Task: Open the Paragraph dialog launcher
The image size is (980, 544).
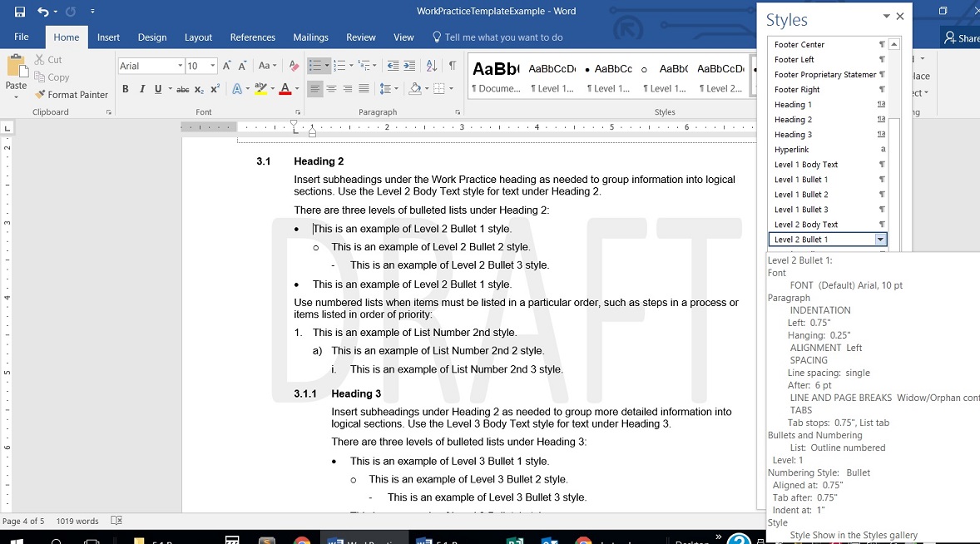Action: pyautogui.click(x=458, y=112)
